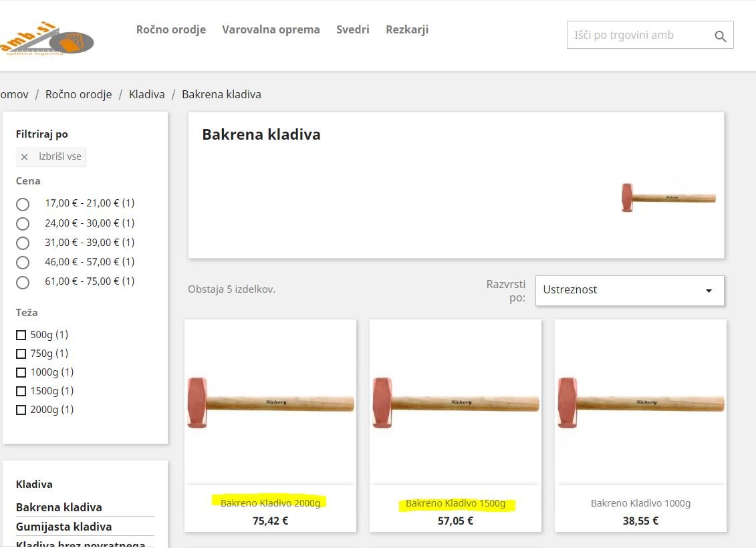Open the Svedri menu

point(352,29)
